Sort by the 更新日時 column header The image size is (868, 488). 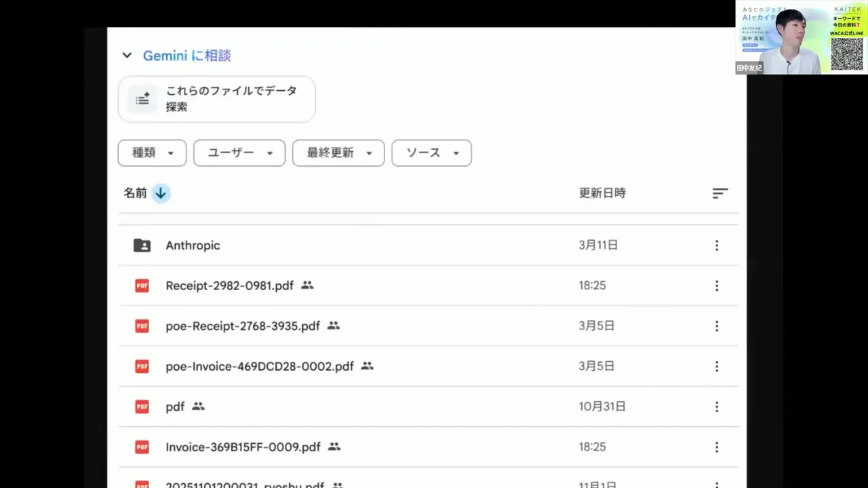click(x=602, y=193)
